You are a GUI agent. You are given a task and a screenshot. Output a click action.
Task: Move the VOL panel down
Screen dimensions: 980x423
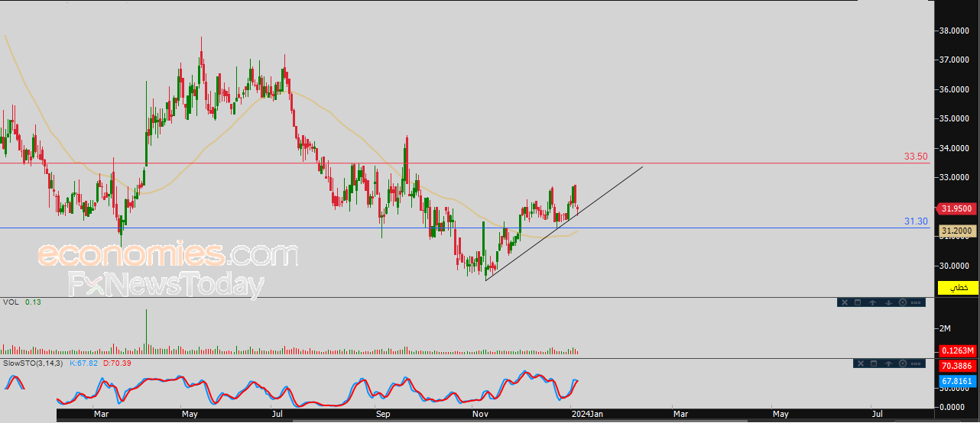click(x=888, y=302)
